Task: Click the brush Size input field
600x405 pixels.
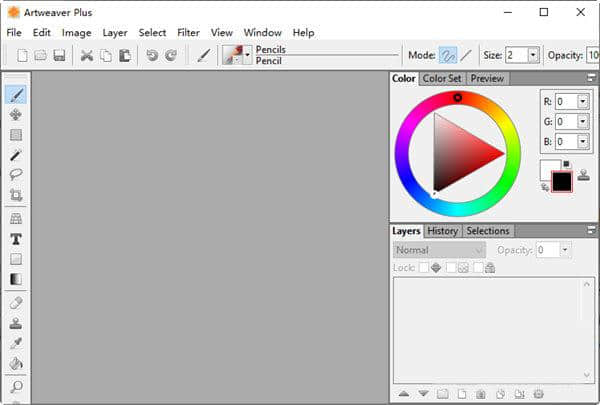Action: (x=516, y=55)
